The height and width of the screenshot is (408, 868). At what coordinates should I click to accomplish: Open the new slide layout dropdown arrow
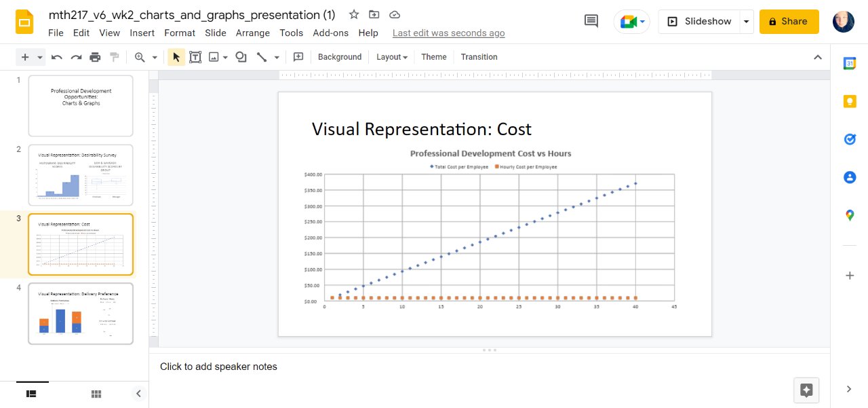[39, 57]
